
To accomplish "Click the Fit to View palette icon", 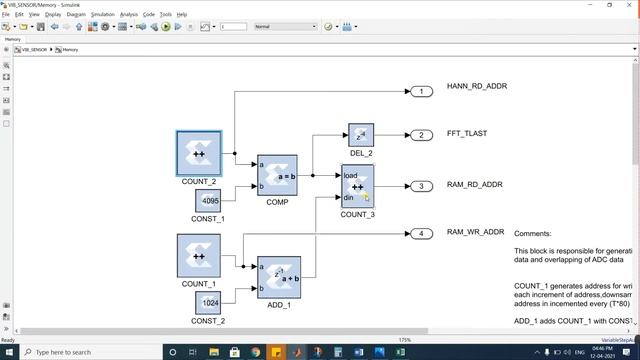I will [7, 77].
